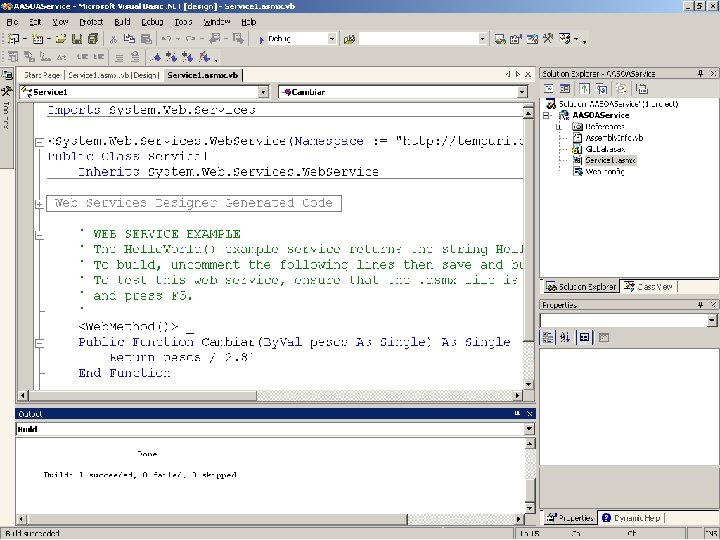
Task: Click the Decrease Indent icon
Action: coord(83,57)
